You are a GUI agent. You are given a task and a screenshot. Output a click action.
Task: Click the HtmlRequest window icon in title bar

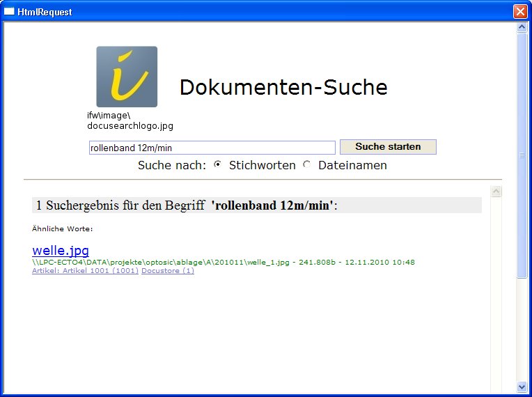pos(10,12)
